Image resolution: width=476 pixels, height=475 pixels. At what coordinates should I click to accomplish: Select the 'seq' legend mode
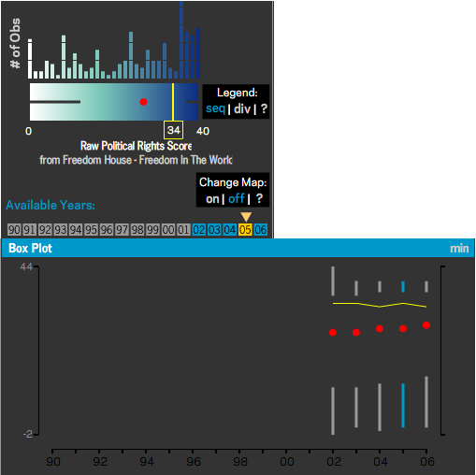pyautogui.click(x=215, y=108)
